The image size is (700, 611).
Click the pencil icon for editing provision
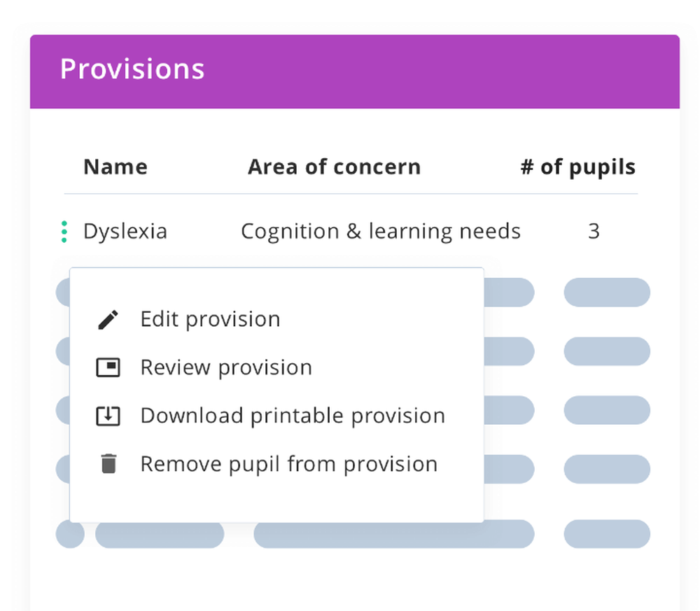click(x=108, y=320)
